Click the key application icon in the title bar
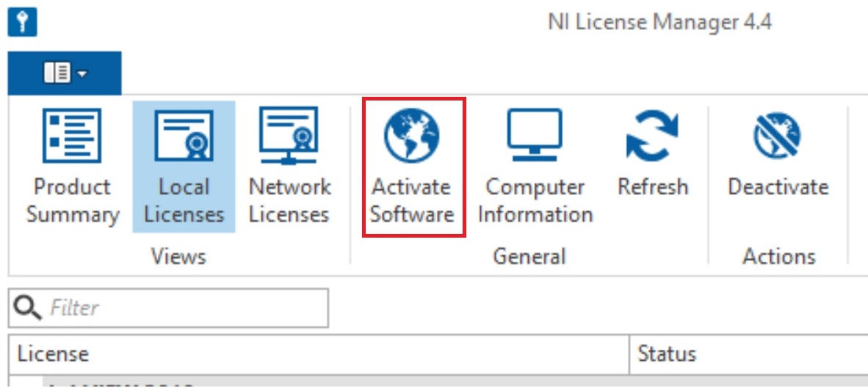The height and width of the screenshot is (388, 868). [22, 22]
